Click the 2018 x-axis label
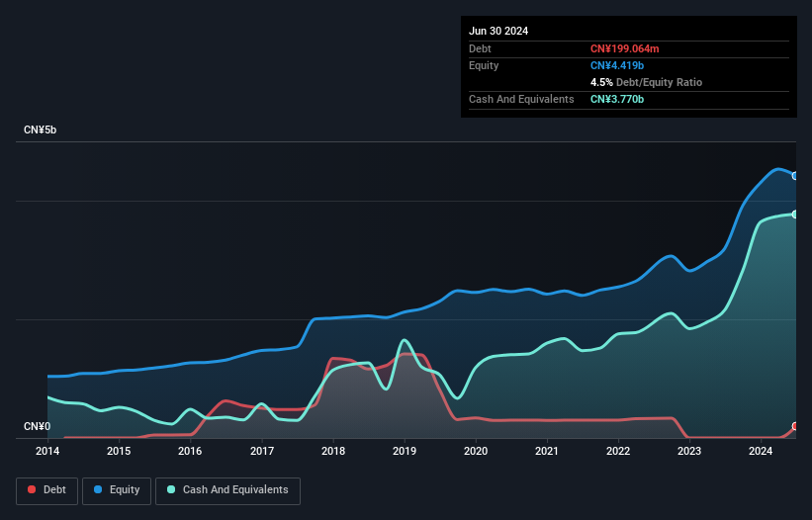The image size is (812, 520). pos(333,451)
